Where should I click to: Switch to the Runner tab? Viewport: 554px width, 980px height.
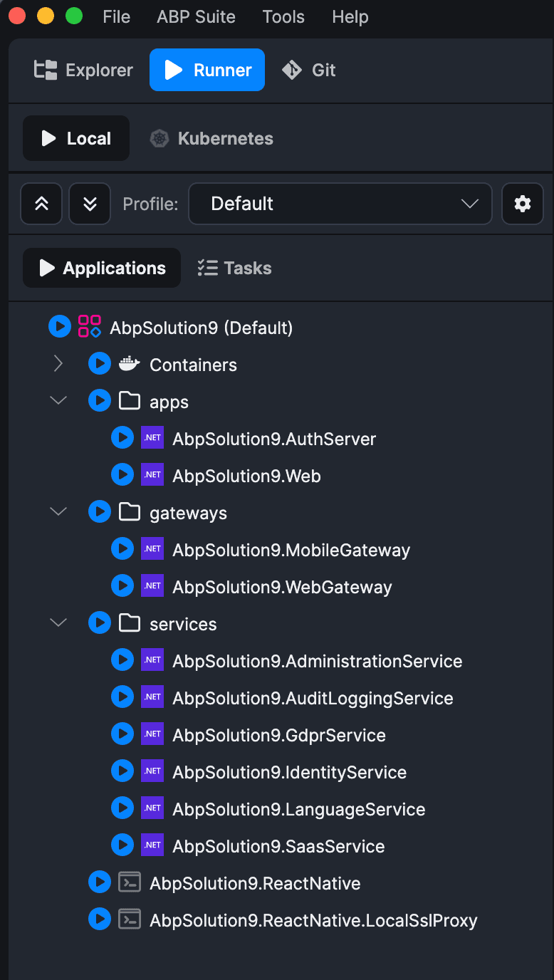coord(207,70)
